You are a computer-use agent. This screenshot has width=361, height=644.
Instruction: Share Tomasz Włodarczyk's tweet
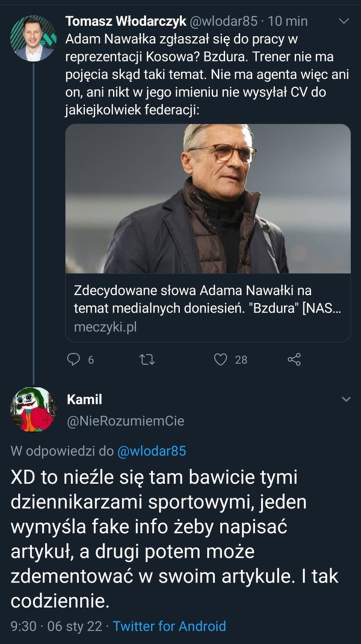pos(294,360)
